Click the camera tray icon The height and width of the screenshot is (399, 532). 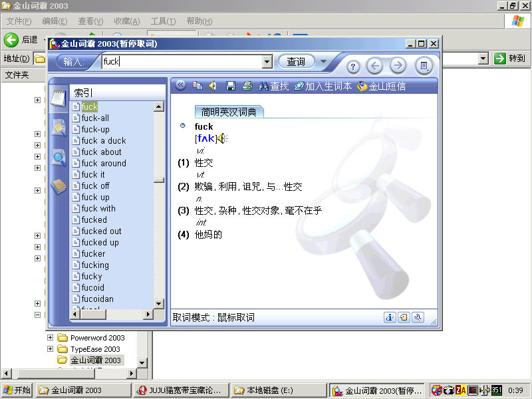click(448, 390)
